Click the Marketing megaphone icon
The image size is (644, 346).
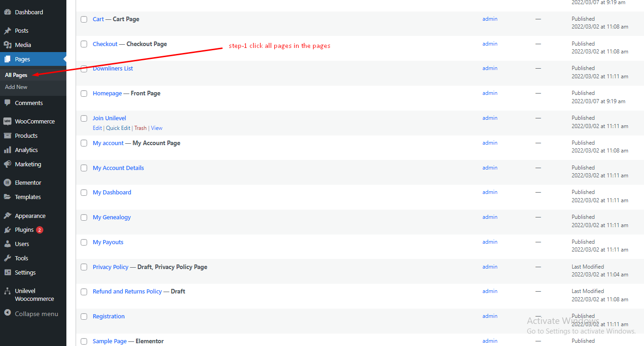(x=7, y=164)
